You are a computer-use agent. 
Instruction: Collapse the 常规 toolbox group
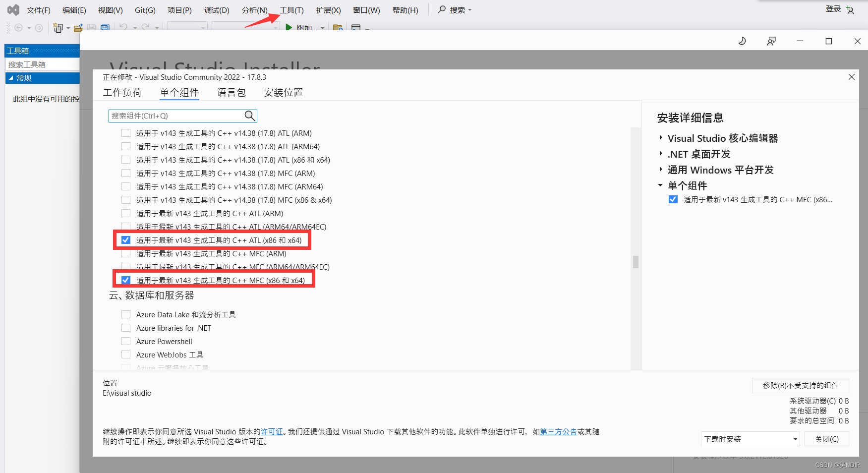click(x=11, y=78)
